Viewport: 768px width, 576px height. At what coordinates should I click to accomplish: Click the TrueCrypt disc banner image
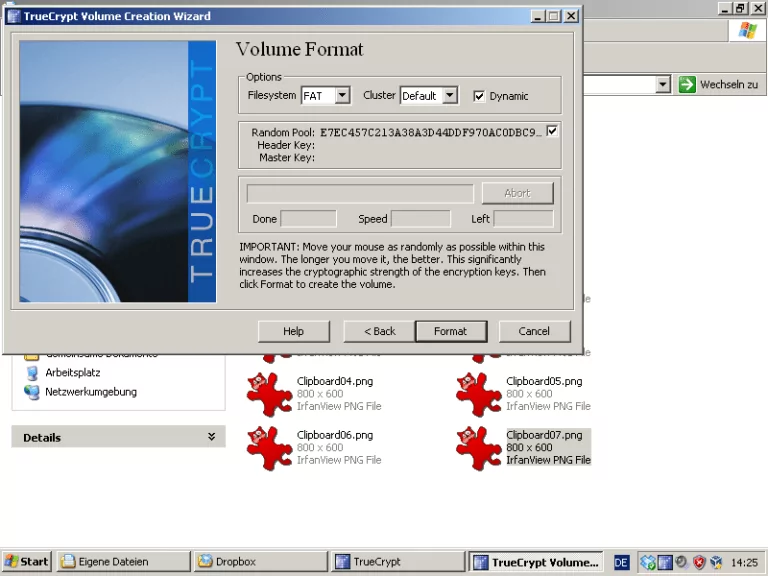[118, 171]
